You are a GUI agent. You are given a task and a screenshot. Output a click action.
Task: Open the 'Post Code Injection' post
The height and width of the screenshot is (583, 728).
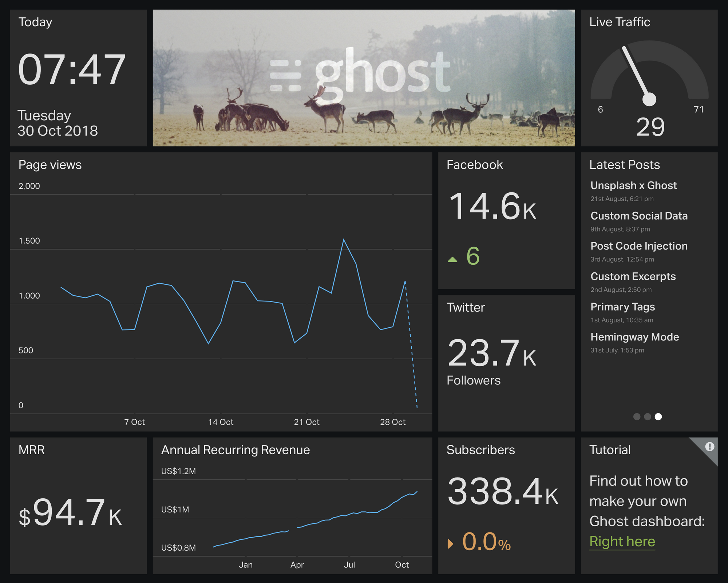pos(639,246)
